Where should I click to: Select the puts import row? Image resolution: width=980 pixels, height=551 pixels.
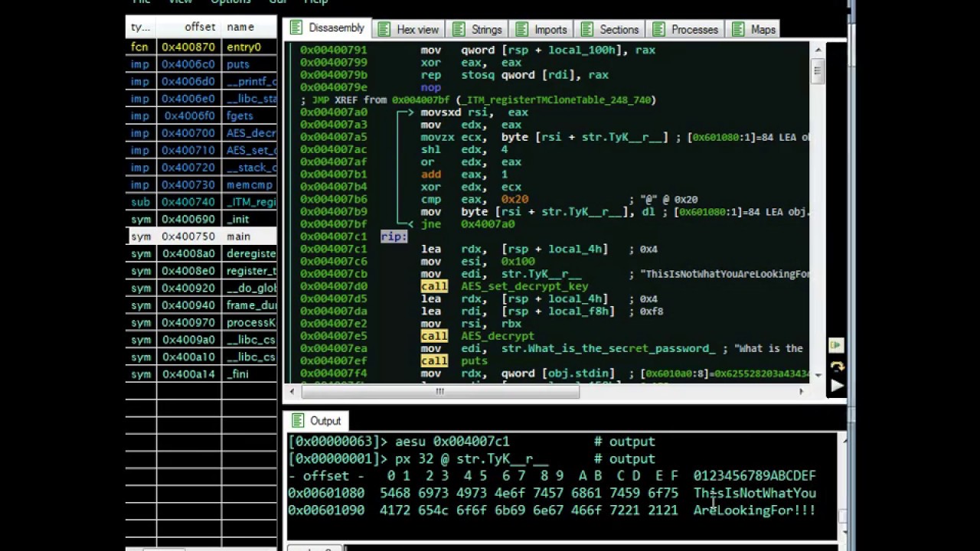pos(201,64)
